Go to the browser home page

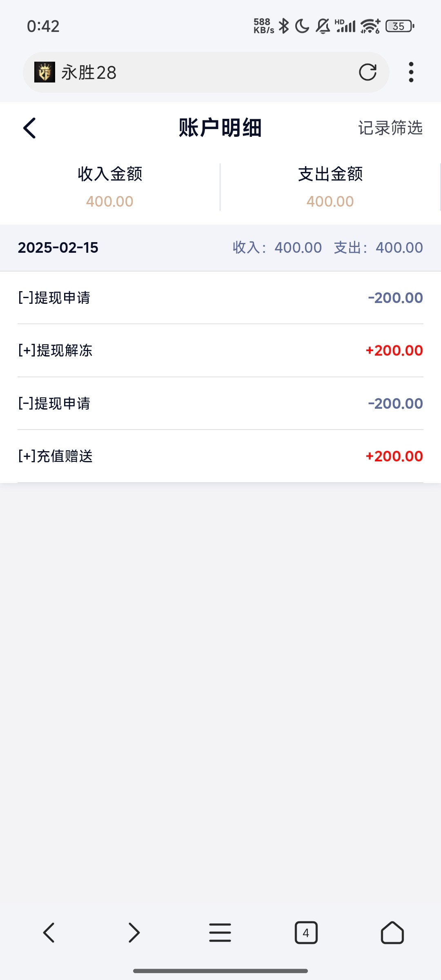(392, 933)
